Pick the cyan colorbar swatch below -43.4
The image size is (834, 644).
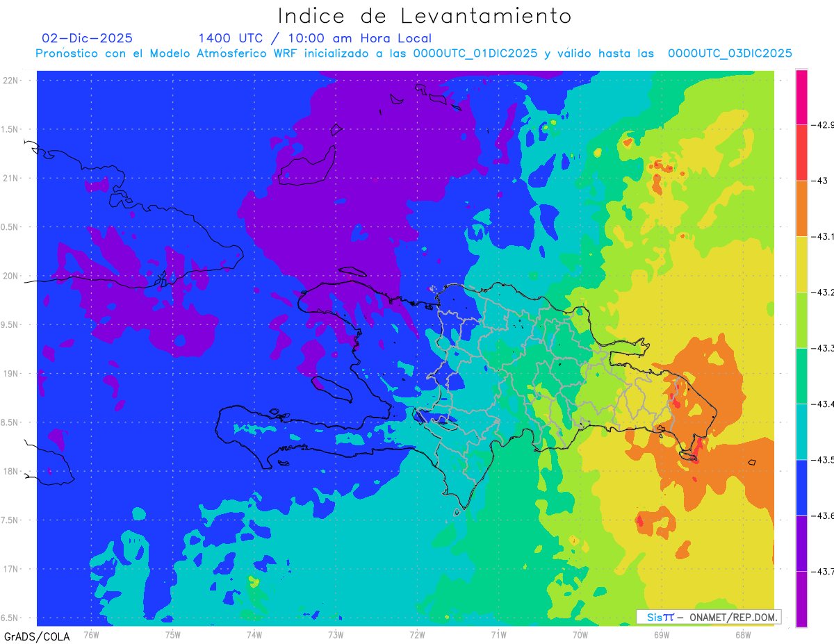[x=801, y=431]
